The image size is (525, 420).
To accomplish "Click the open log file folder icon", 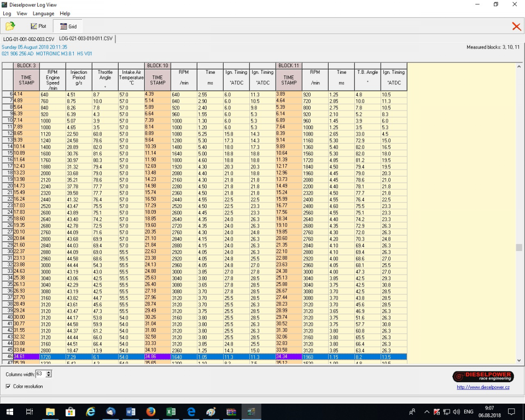I will click(10, 26).
